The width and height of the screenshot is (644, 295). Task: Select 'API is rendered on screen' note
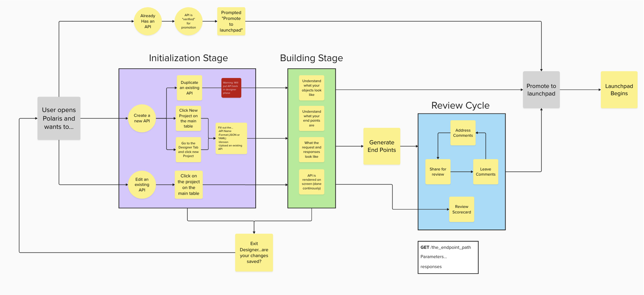(312, 182)
